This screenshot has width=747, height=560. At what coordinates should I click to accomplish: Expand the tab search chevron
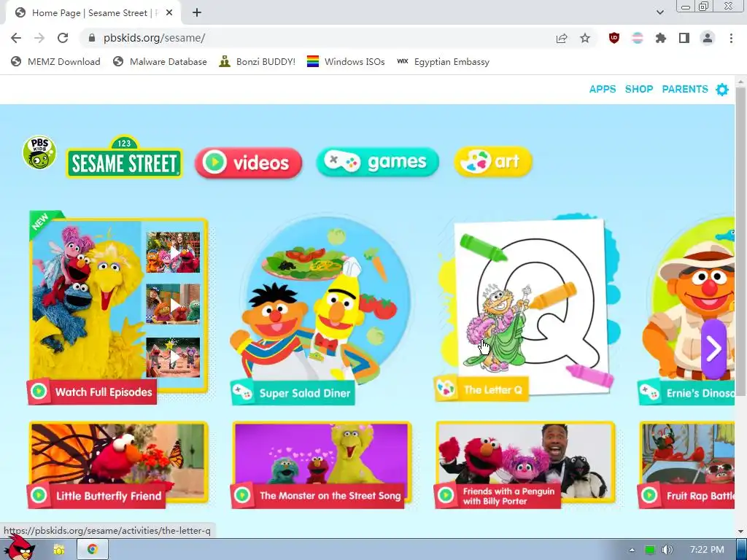[x=660, y=12]
